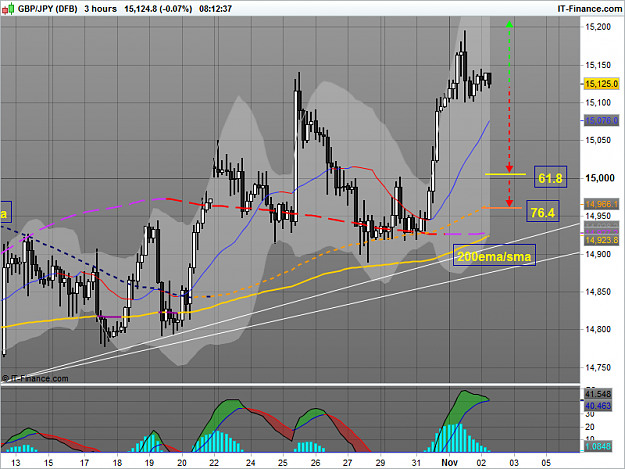This screenshot has width=625, height=469.
Task: Click the 40.463 indicator value tag
Action: [x=598, y=406]
